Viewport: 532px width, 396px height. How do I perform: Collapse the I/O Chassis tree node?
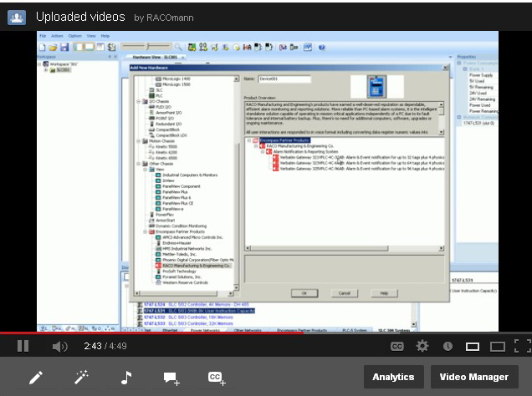[138, 101]
